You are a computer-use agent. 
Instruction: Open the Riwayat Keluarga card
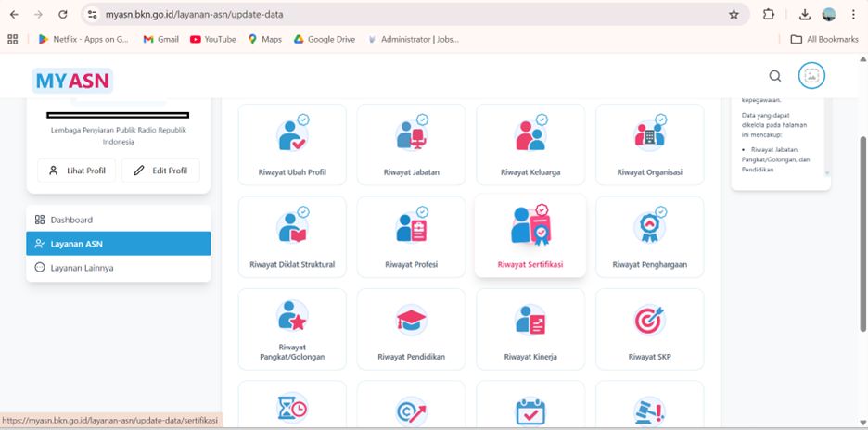pos(530,145)
